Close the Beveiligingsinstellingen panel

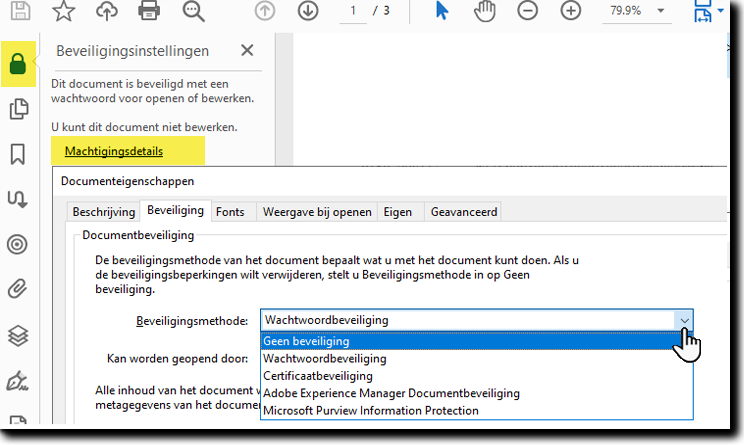click(247, 50)
